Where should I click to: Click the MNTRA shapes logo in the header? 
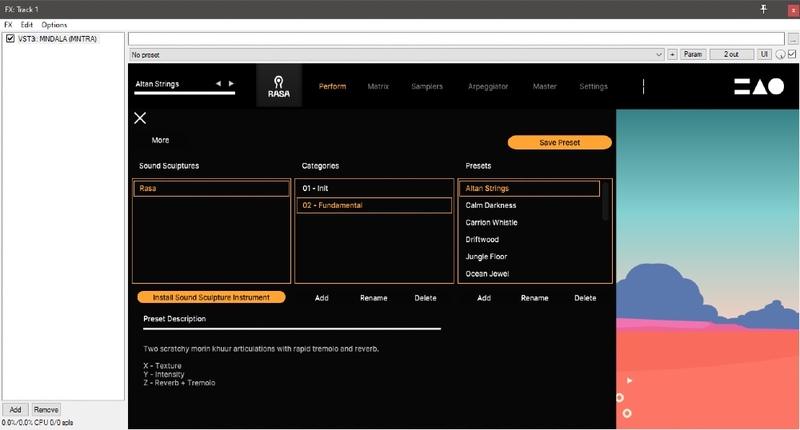(x=760, y=87)
